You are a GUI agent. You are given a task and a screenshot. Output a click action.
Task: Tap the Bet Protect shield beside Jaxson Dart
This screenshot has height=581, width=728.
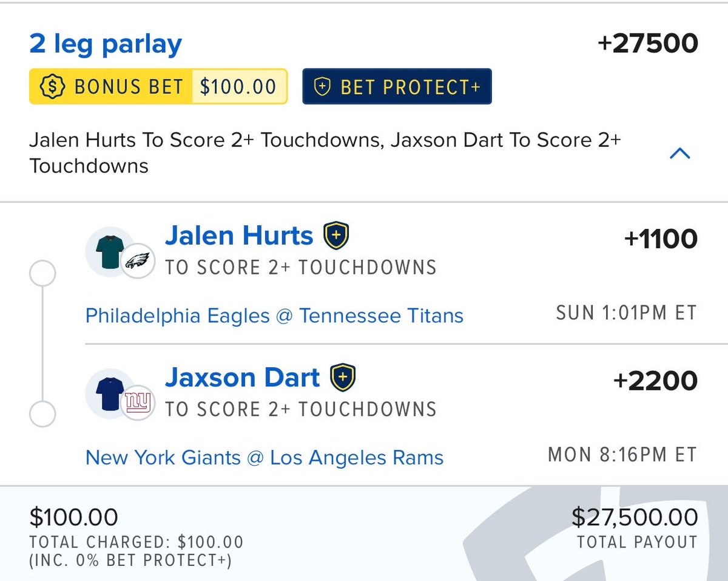342,377
